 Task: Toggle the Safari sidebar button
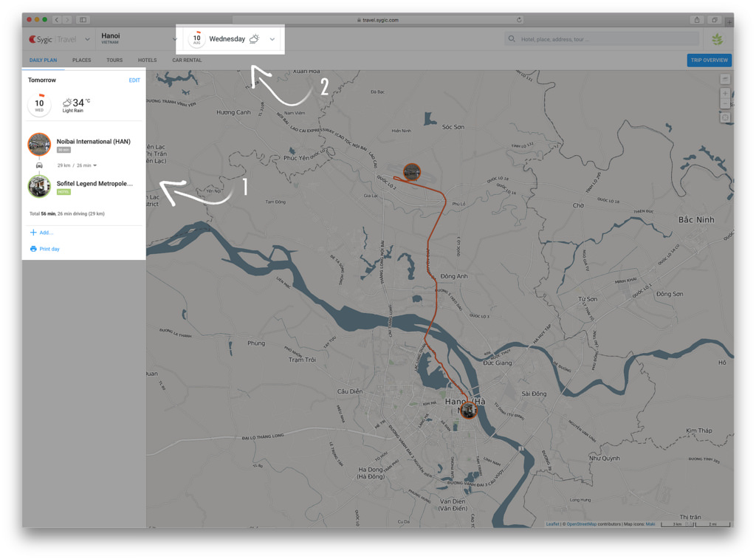point(83,20)
